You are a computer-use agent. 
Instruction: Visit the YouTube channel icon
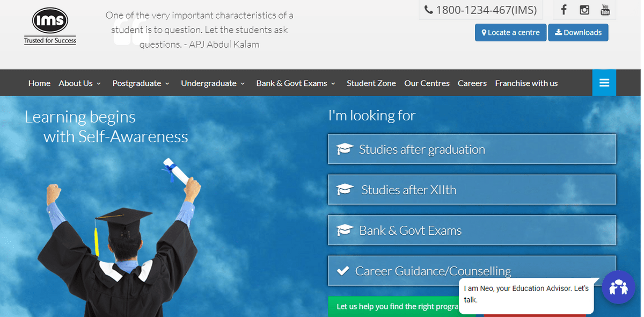click(x=605, y=10)
